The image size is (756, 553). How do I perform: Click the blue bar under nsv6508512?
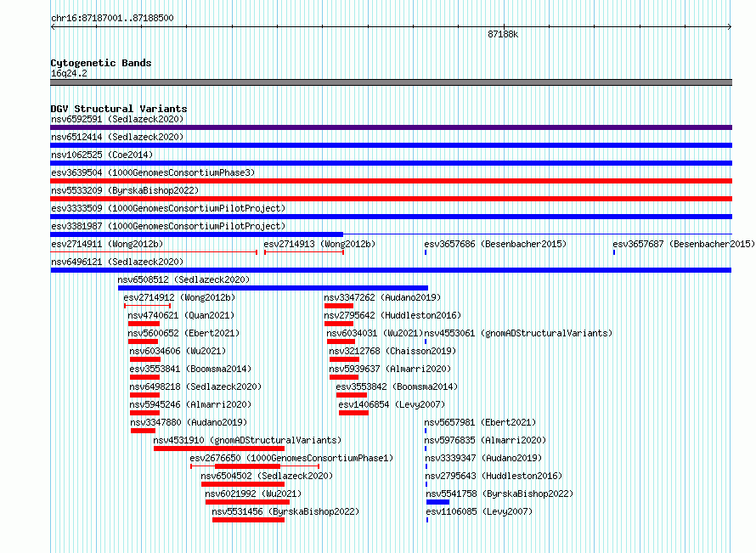click(273, 288)
